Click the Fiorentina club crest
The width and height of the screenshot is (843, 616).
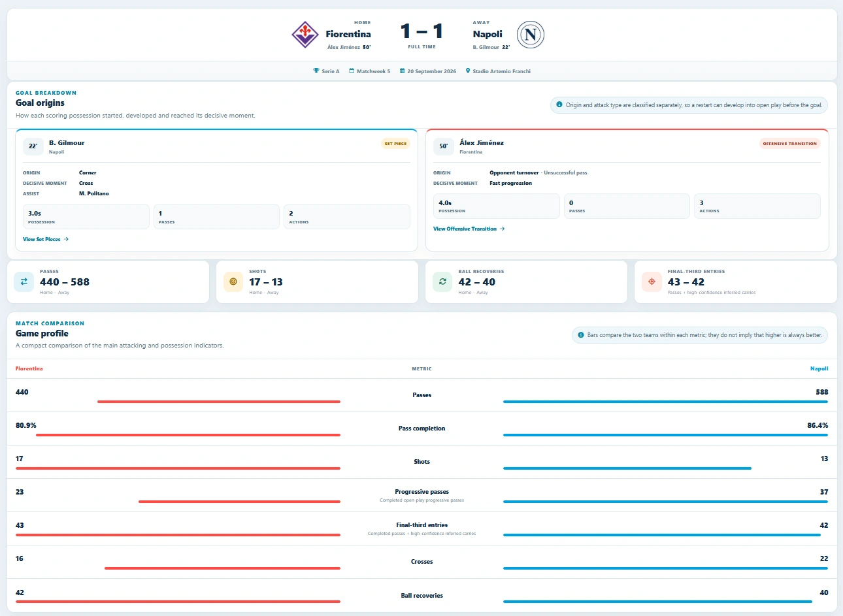pos(305,35)
